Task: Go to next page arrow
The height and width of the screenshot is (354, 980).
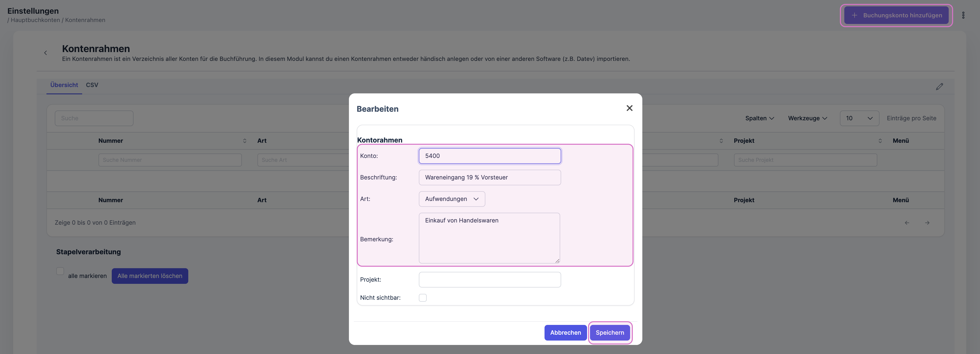Action: tap(927, 223)
